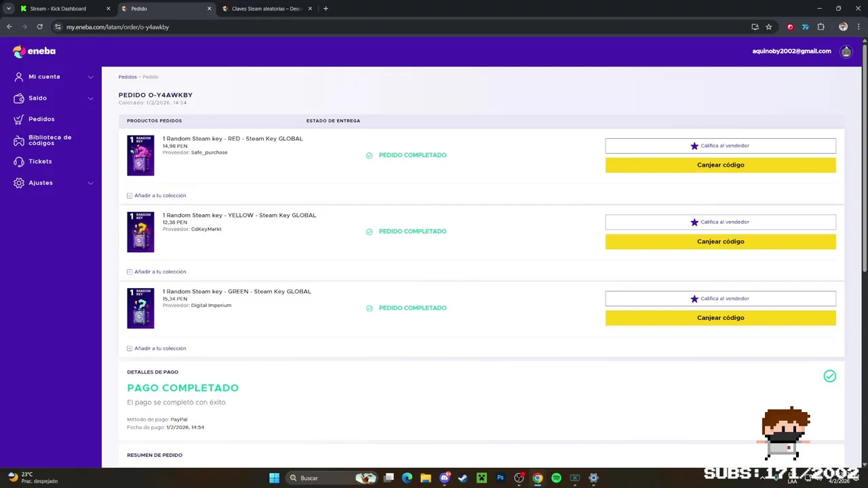This screenshot has height=488, width=868.
Task: Click the Saldo wallet icon
Action: pyautogui.click(x=19, y=98)
